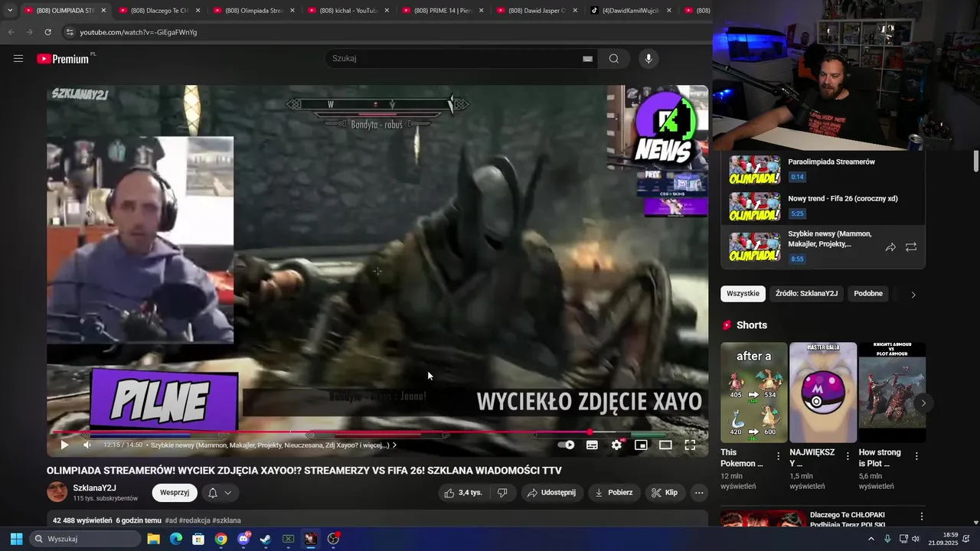Click the Pobierz download button
Viewport: 980px width, 551px height.
615,493
